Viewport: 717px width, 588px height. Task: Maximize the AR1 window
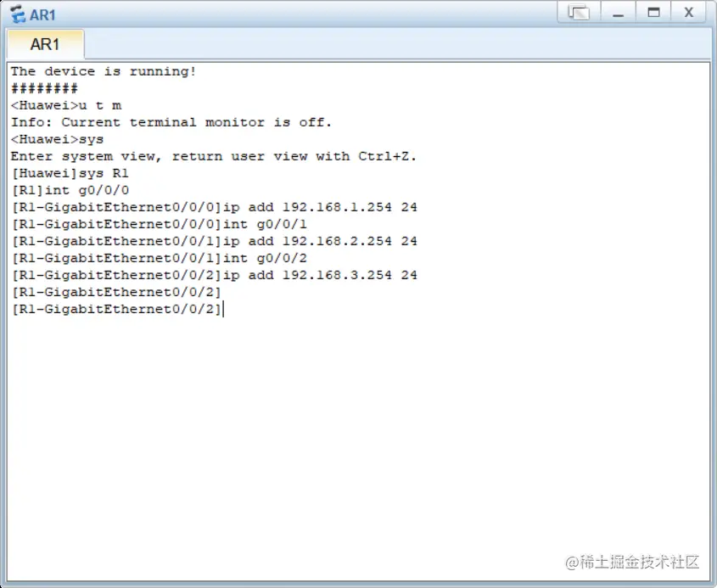pos(653,13)
